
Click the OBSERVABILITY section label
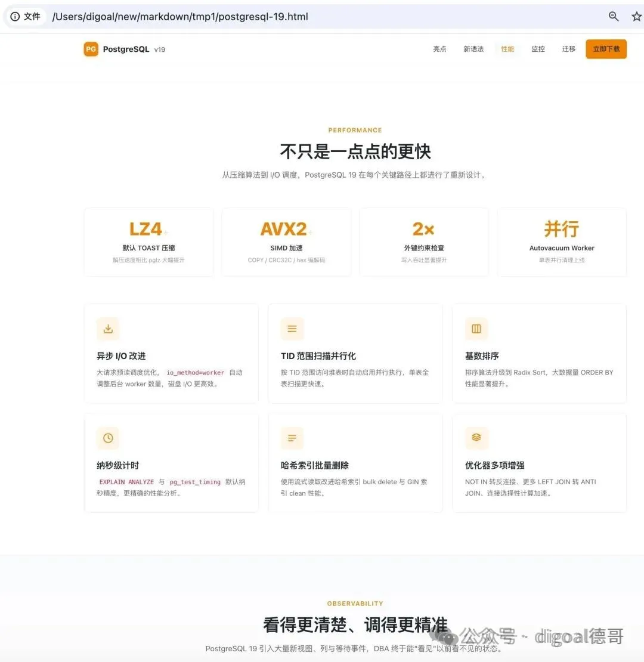click(355, 604)
